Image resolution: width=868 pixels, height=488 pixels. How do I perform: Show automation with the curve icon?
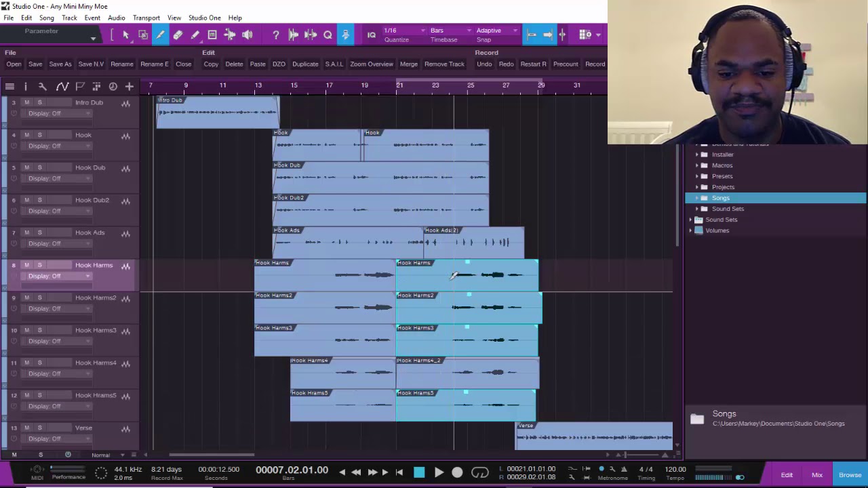tap(62, 86)
